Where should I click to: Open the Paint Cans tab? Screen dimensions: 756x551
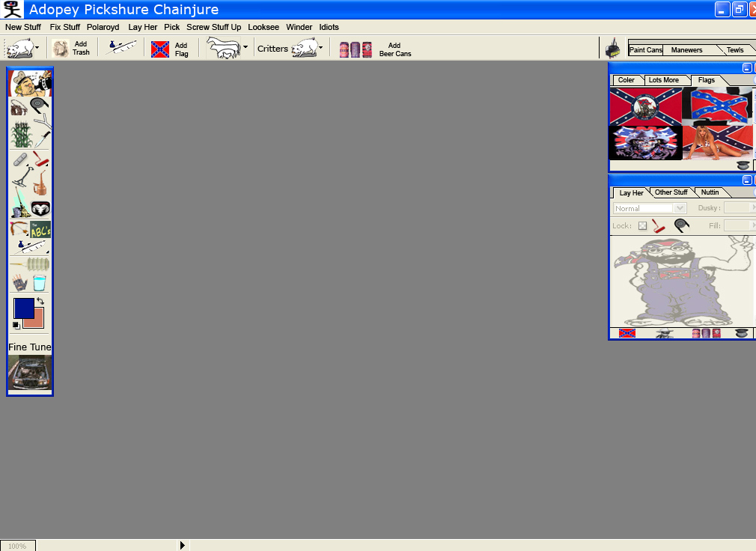coord(645,50)
